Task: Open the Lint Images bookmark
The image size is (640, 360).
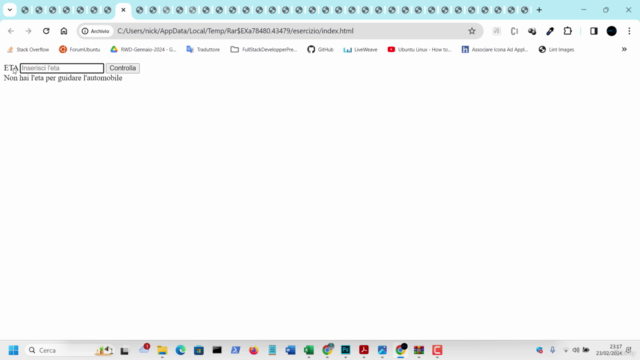Action: 556,49
